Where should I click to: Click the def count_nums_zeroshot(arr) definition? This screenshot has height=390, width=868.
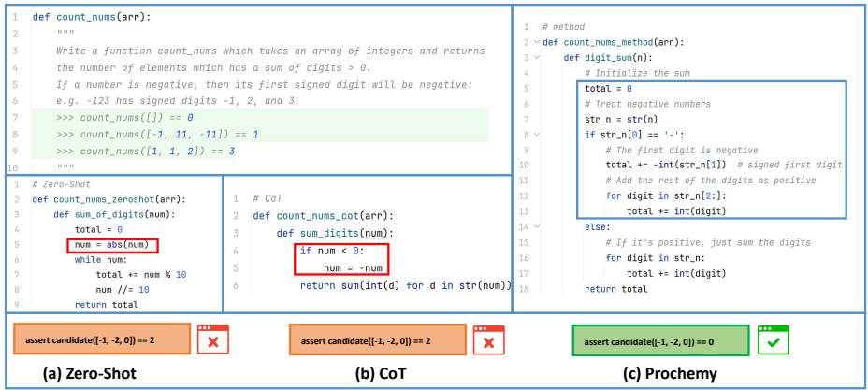pyautogui.click(x=108, y=199)
